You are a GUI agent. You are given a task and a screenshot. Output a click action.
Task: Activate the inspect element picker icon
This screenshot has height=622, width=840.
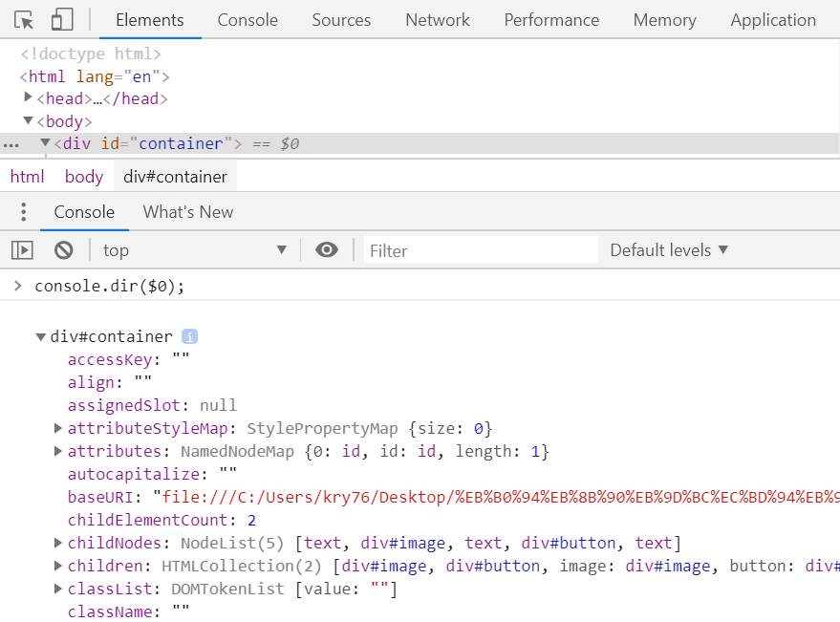pos(25,20)
